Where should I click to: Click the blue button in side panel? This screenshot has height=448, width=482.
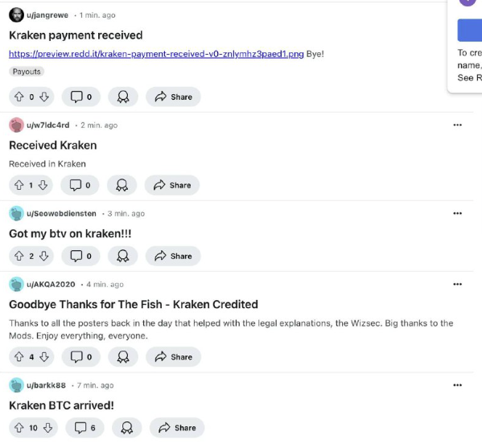point(469,30)
